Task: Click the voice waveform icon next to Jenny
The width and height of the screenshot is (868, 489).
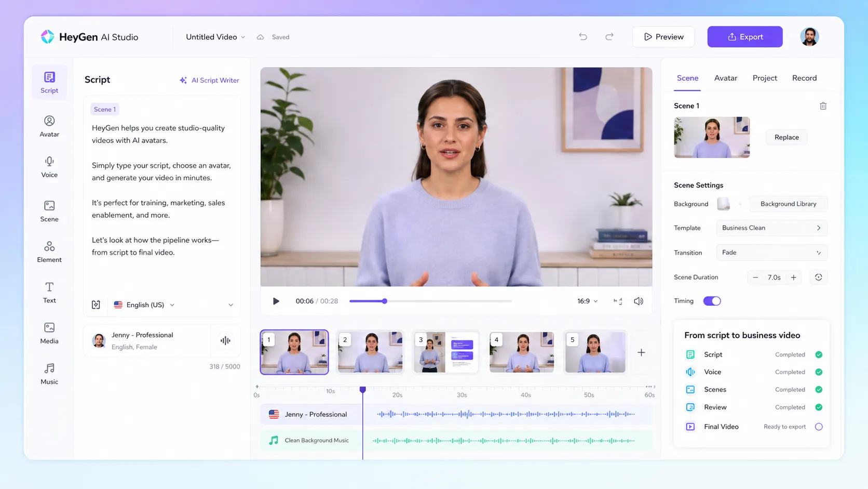Action: [x=225, y=340]
